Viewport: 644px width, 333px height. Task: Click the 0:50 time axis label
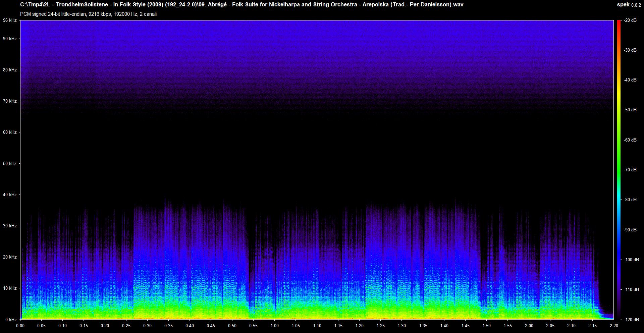pyautogui.click(x=232, y=326)
